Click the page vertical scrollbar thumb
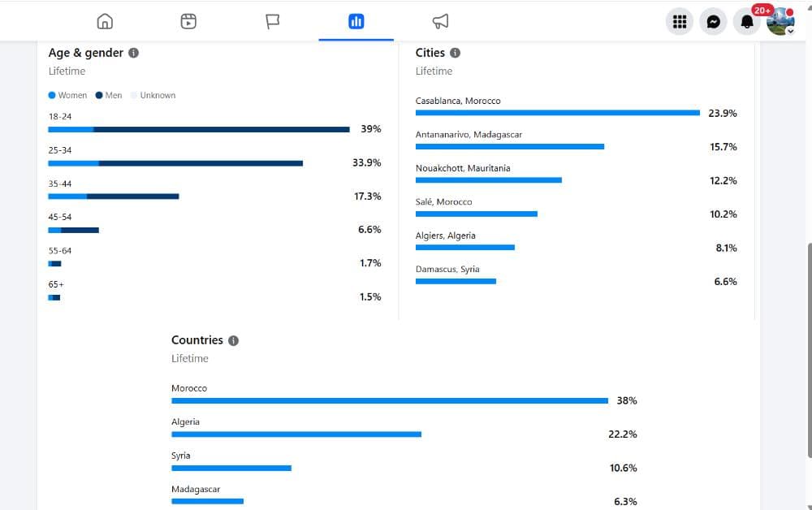812x510 pixels. (x=810, y=350)
